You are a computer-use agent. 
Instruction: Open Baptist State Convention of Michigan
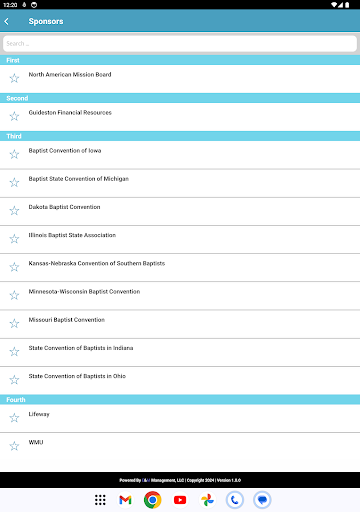point(180,183)
